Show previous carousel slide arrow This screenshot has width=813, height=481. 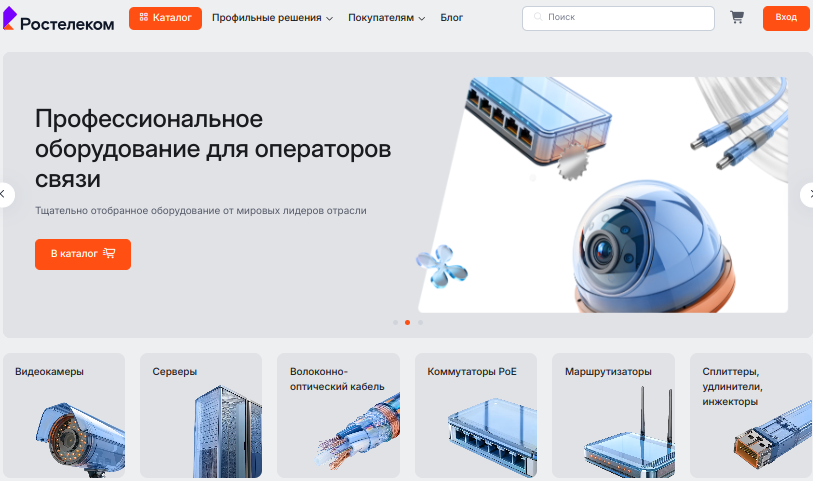pyautogui.click(x=3, y=194)
